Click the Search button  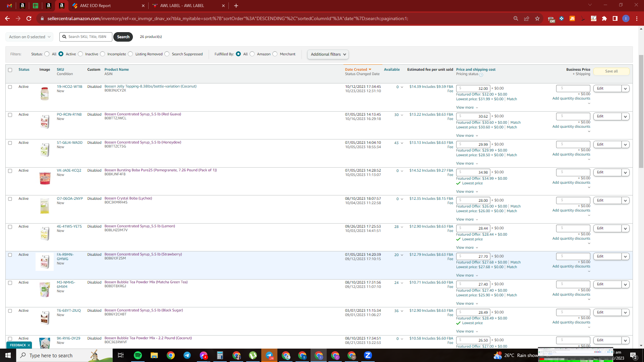click(123, 37)
